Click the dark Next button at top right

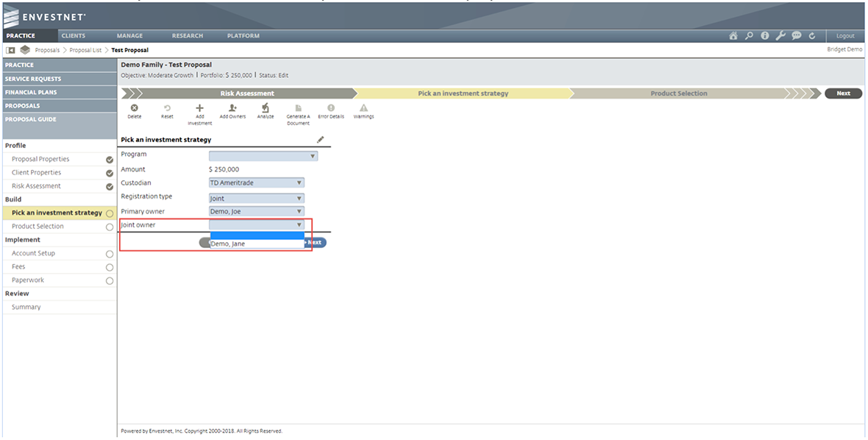click(x=843, y=93)
